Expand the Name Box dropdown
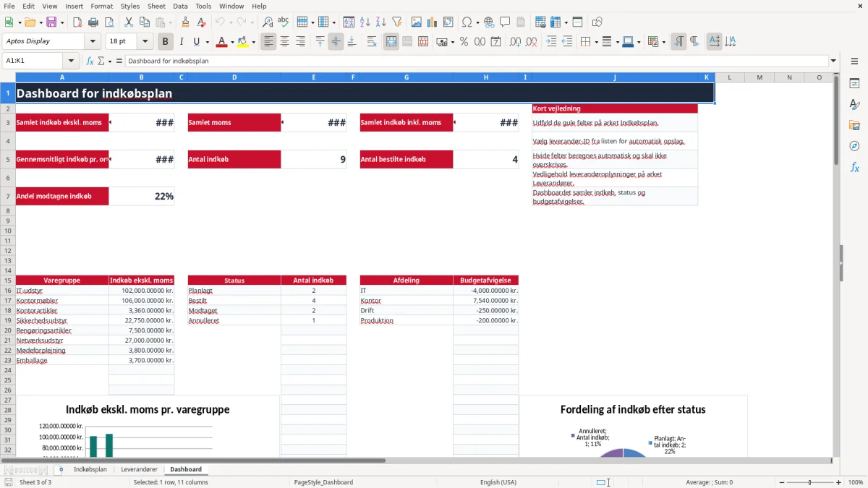Screen dimensions: 868x488 71,61
